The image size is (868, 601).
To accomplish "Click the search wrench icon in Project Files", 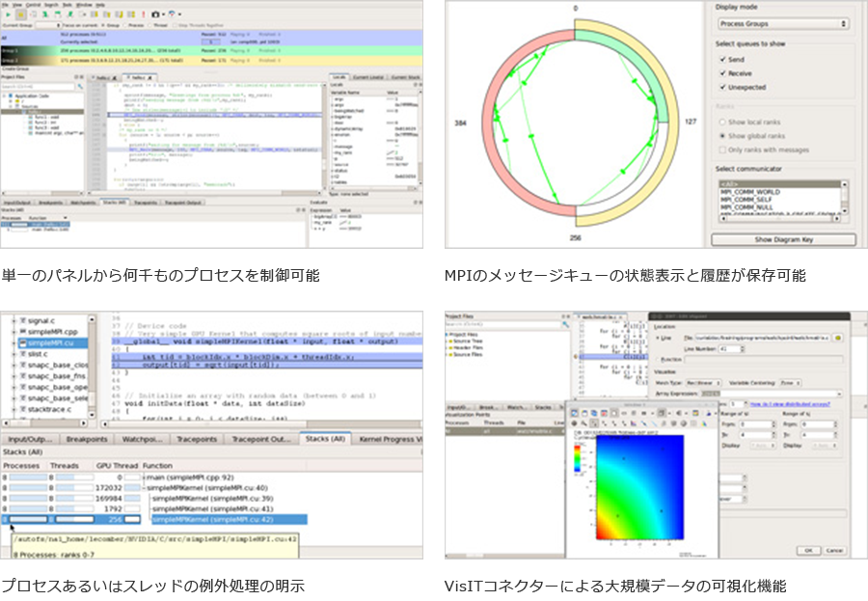I will [x=80, y=87].
